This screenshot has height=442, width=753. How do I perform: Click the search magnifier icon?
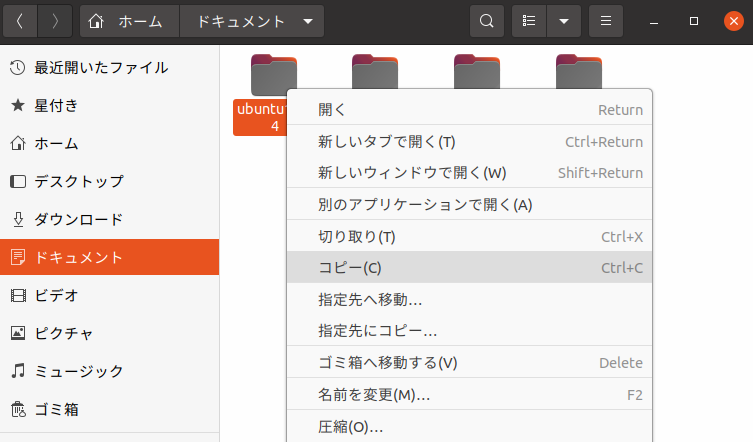(x=486, y=21)
